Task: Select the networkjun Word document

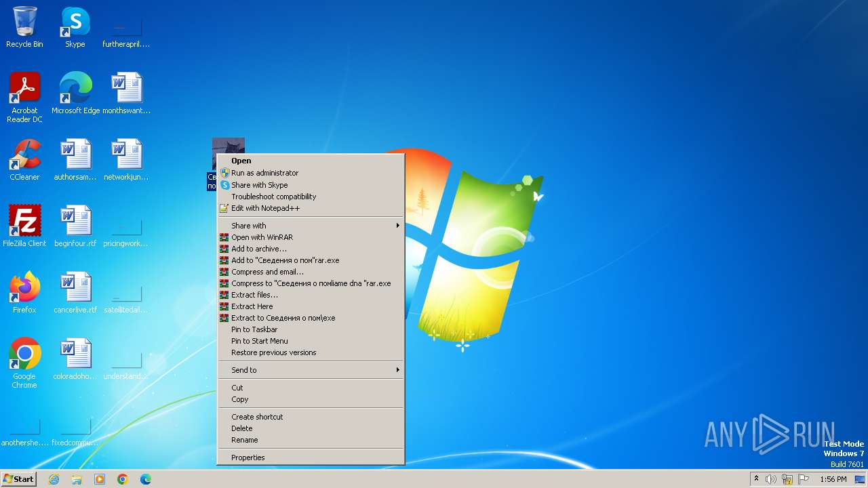Action: [126, 160]
